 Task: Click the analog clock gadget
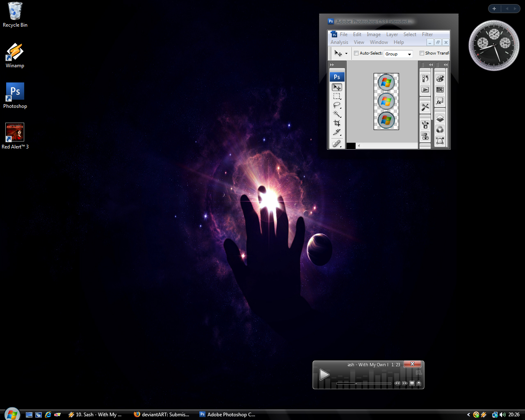(494, 45)
